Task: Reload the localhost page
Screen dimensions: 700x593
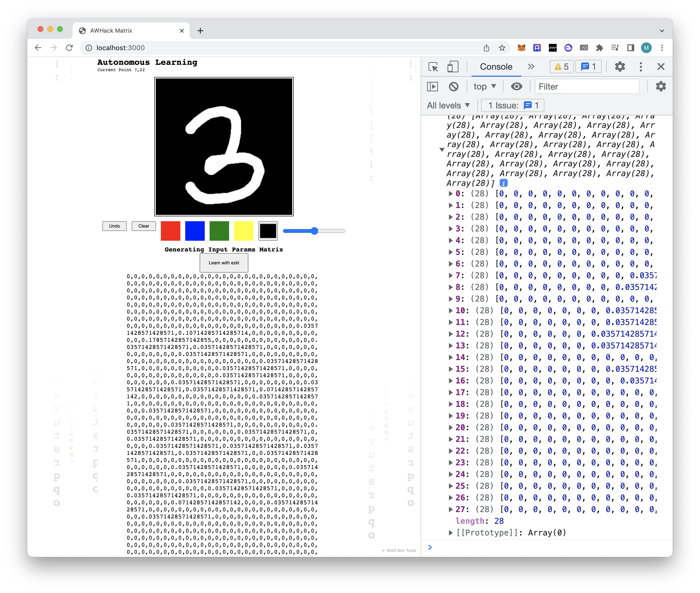Action: pos(70,48)
